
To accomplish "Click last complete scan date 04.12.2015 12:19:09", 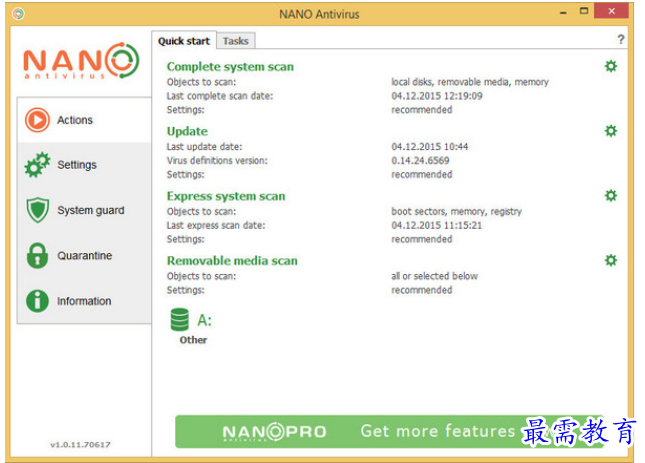I will [x=437, y=96].
